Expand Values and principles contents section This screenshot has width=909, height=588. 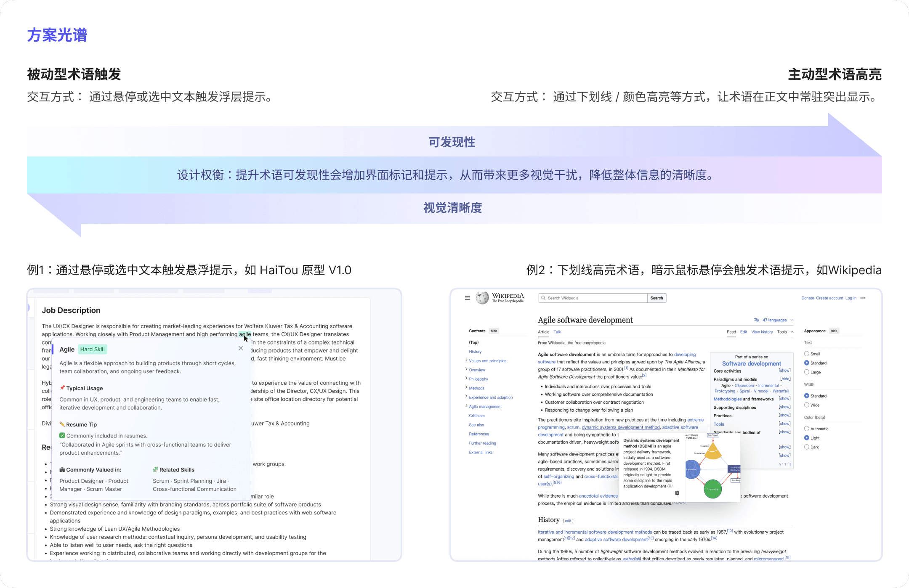click(466, 360)
